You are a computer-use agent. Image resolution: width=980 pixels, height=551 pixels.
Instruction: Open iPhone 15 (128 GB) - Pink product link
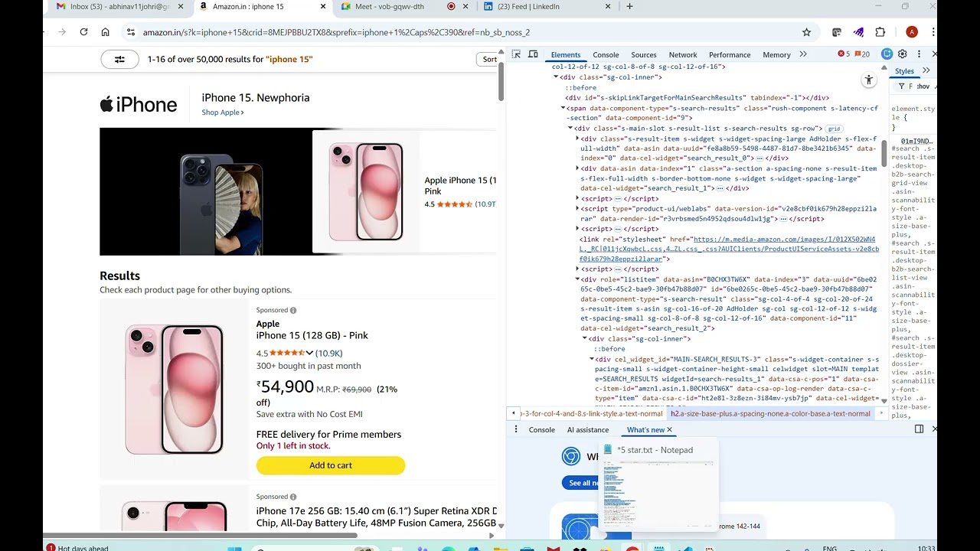(312, 335)
